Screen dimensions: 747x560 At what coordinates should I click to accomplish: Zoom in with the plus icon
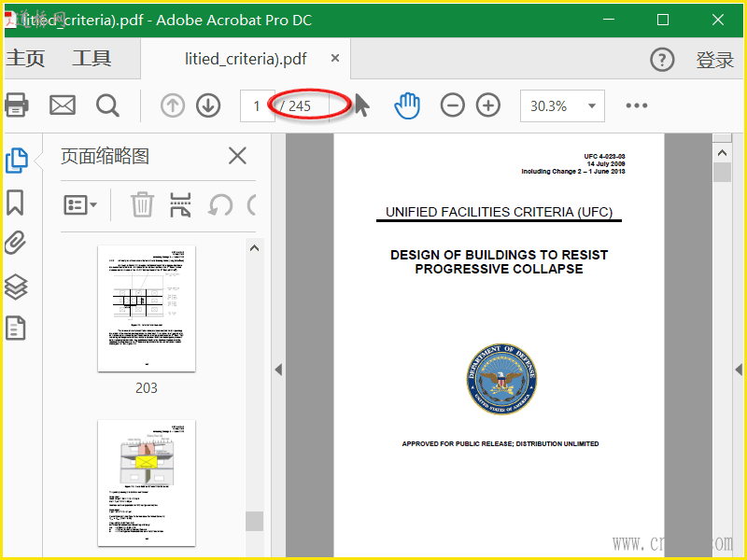(488, 105)
